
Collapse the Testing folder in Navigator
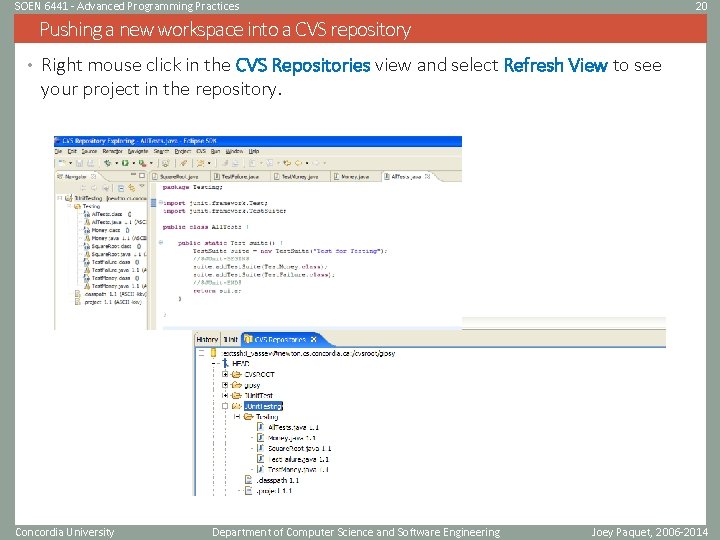[70, 206]
